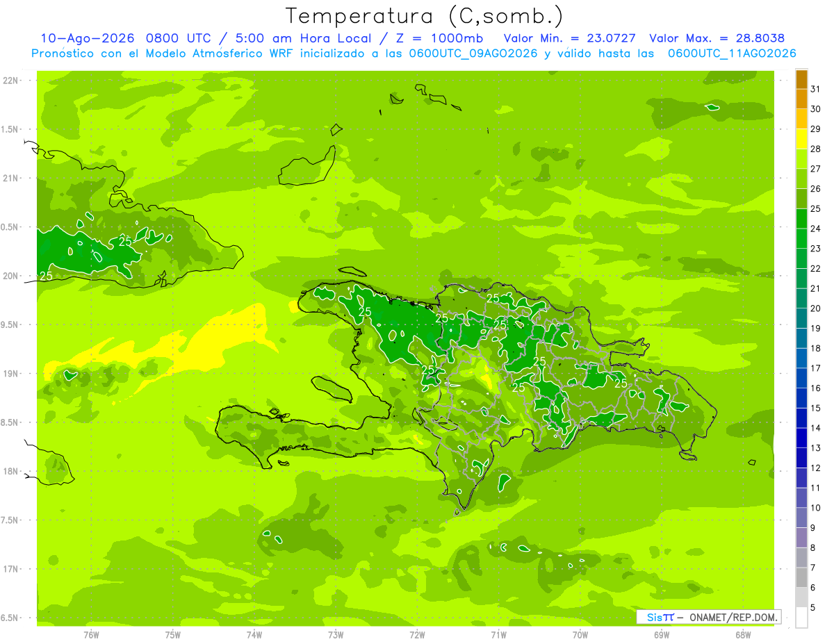Image resolution: width=834 pixels, height=644 pixels.
Task: Click the "6.5N" latitude label
Action: [10, 618]
